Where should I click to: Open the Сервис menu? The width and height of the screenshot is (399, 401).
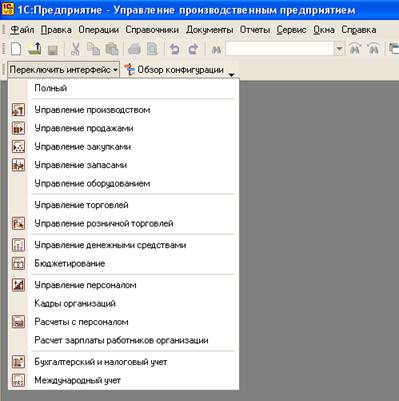click(291, 30)
